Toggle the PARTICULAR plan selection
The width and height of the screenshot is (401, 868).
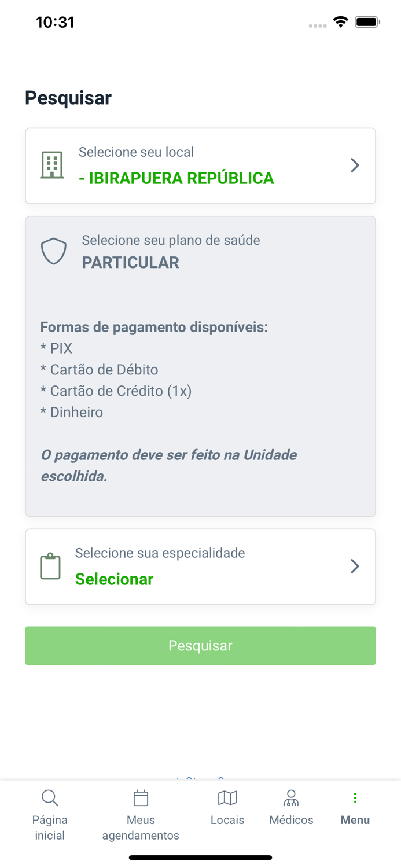click(x=130, y=262)
